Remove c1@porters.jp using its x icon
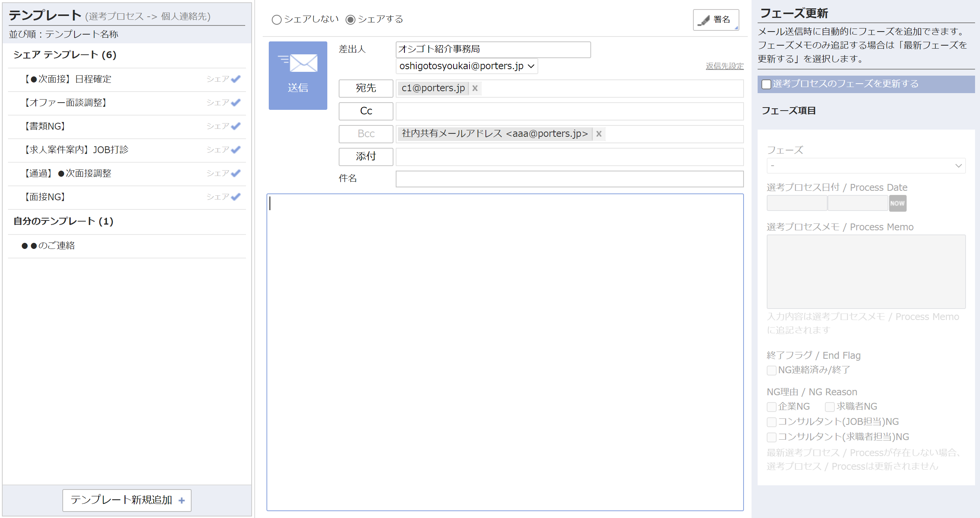 pos(474,88)
